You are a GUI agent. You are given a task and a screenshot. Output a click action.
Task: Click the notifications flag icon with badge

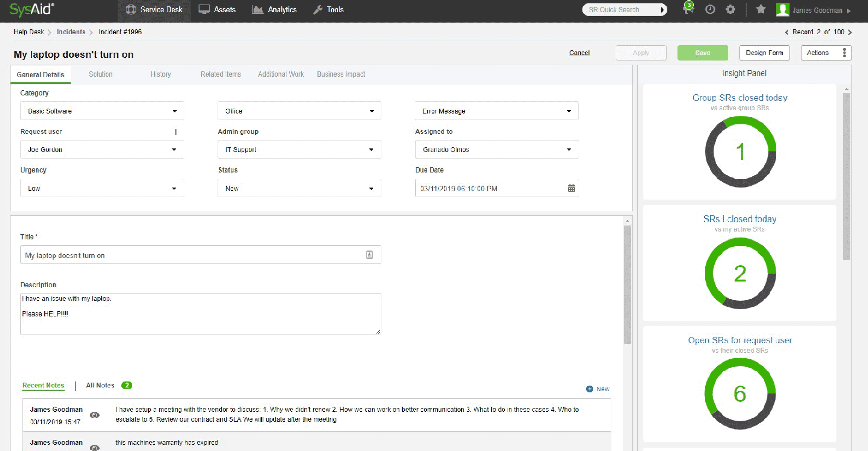pyautogui.click(x=688, y=9)
